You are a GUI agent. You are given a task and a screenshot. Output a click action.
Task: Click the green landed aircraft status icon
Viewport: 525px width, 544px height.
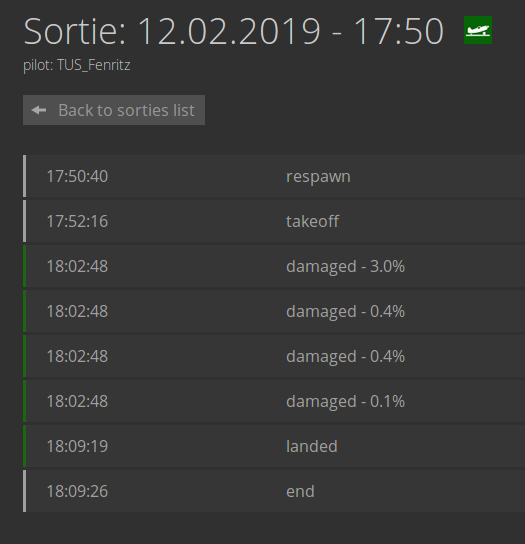[x=478, y=30]
